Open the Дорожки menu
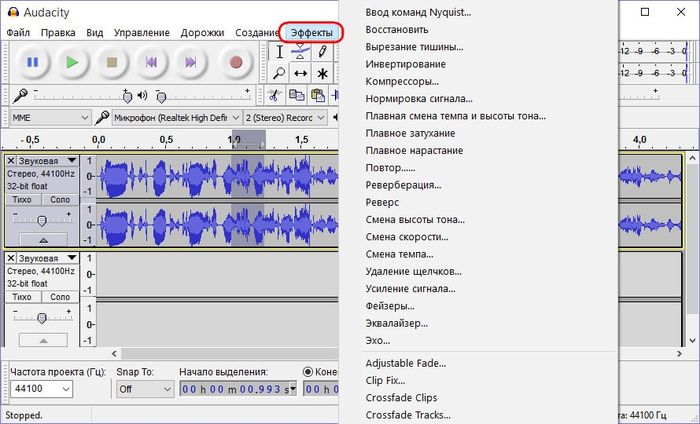This screenshot has width=700, height=424. point(202,32)
